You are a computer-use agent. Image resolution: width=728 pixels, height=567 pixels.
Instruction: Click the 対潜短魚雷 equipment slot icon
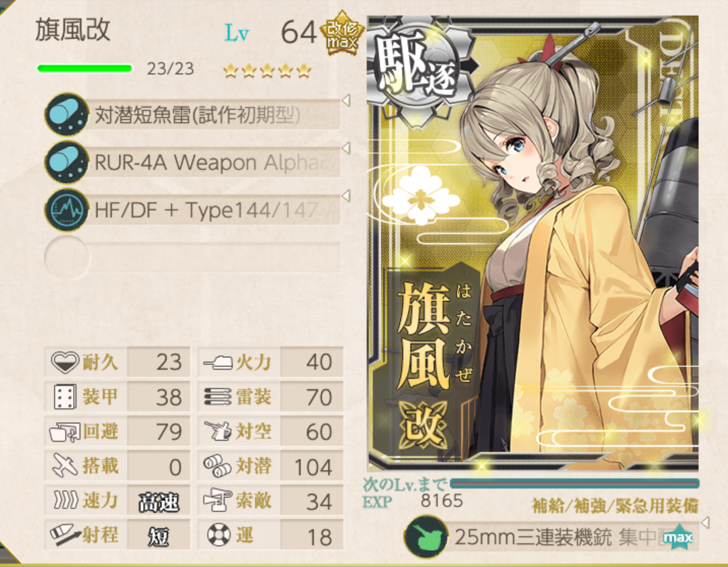[66, 114]
